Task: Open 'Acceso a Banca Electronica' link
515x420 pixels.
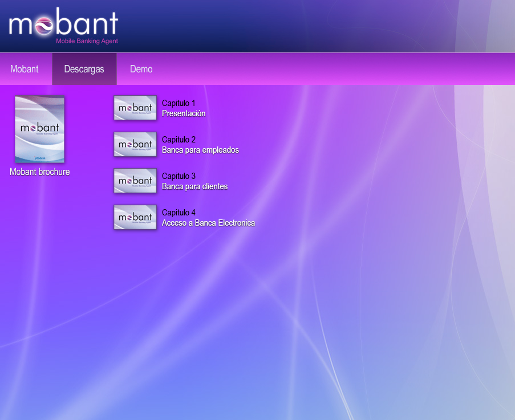Action: (x=208, y=223)
